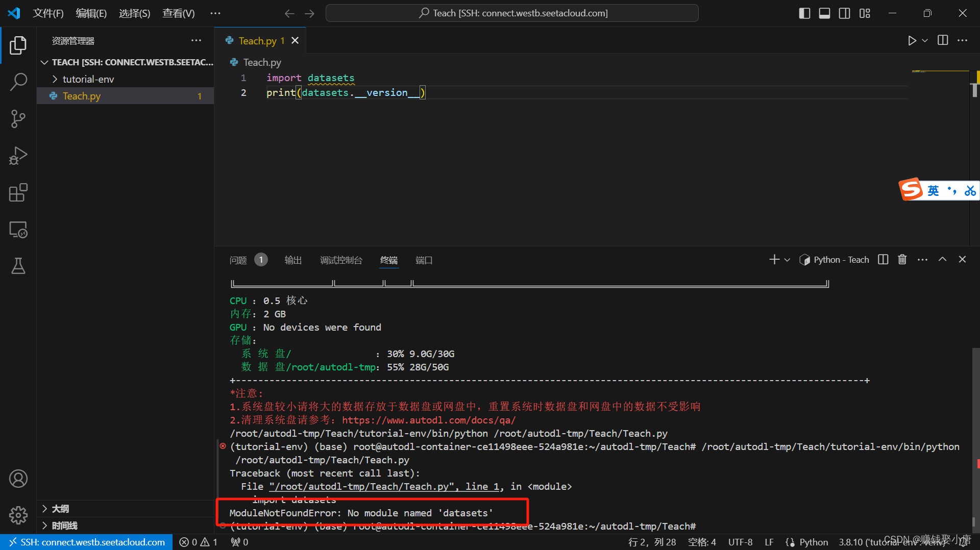This screenshot has width=980, height=550.
Task: Open the Testing flask icon
Action: [18, 266]
